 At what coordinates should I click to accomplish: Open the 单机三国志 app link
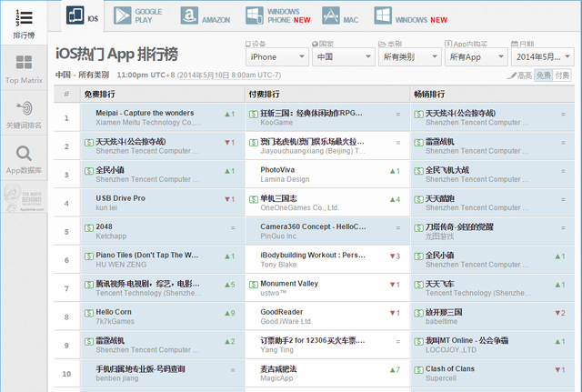click(x=278, y=198)
